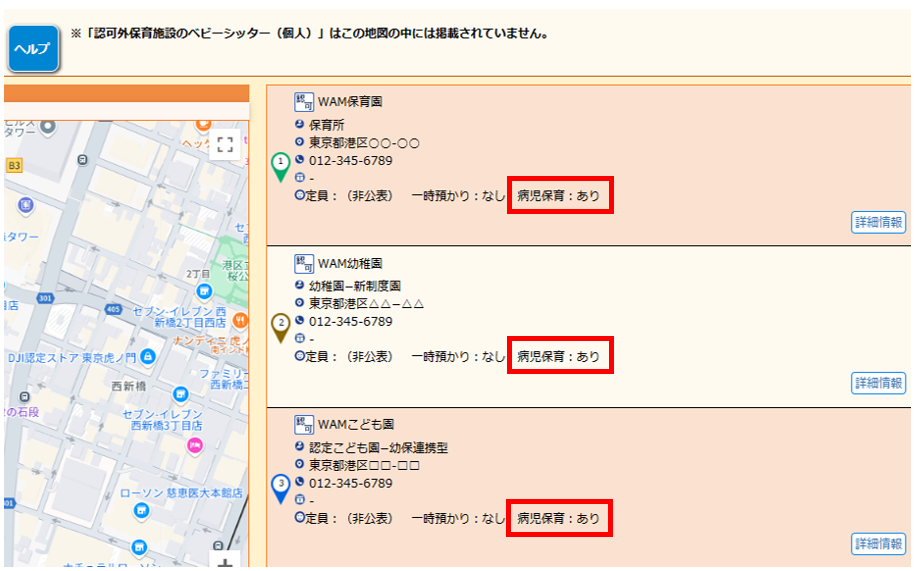
Task: Click the WAM保育園 facility name
Action: point(350,101)
